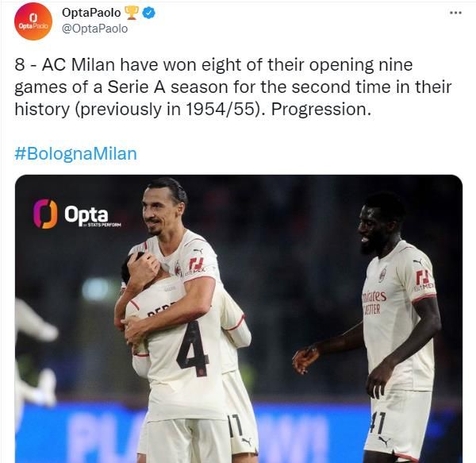Screen dimensions: 476x463
Task: Click the Puma logo on right player's shorts
Action: 384,440
